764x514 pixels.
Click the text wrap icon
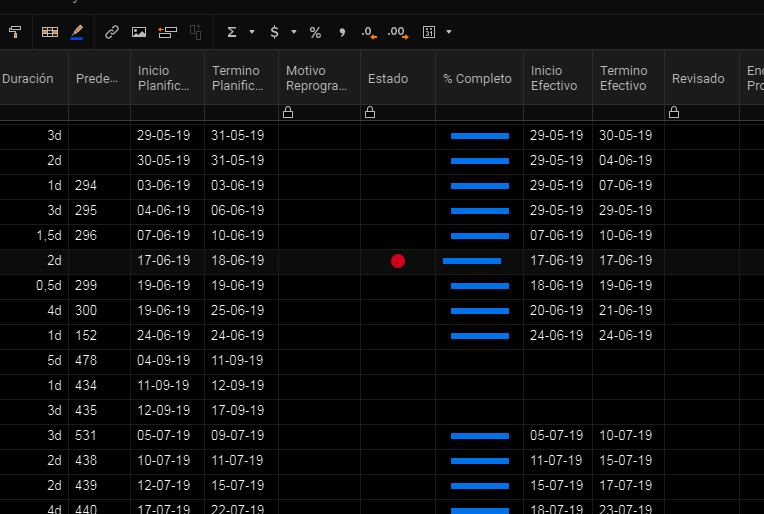(167, 32)
